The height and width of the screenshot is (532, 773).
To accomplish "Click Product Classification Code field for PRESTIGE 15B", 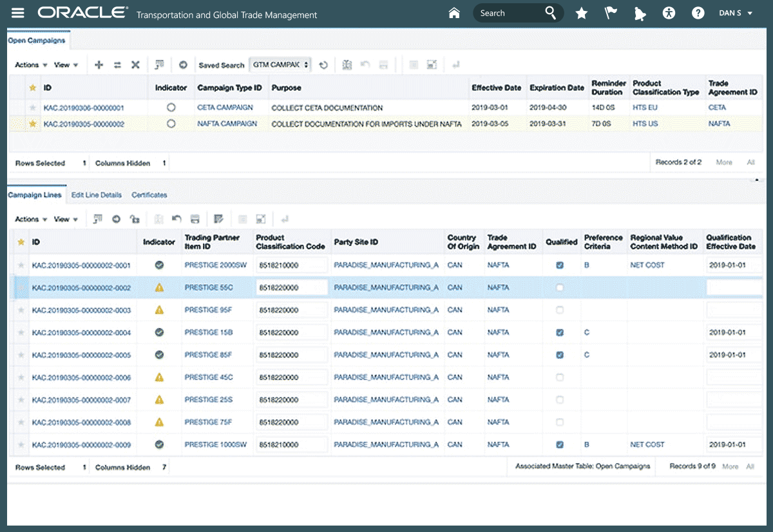I will point(291,333).
